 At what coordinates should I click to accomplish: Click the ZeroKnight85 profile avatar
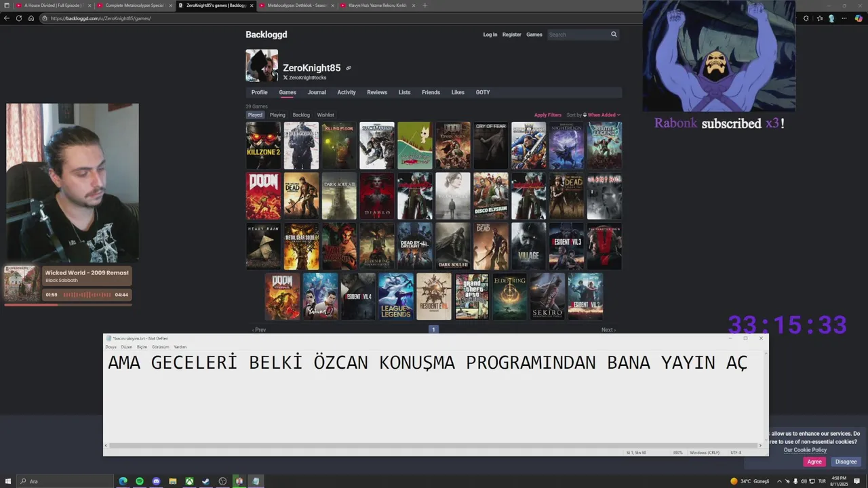click(262, 66)
